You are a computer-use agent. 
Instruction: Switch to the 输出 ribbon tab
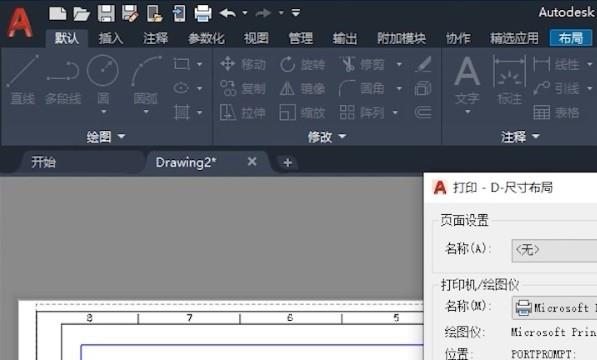(345, 38)
